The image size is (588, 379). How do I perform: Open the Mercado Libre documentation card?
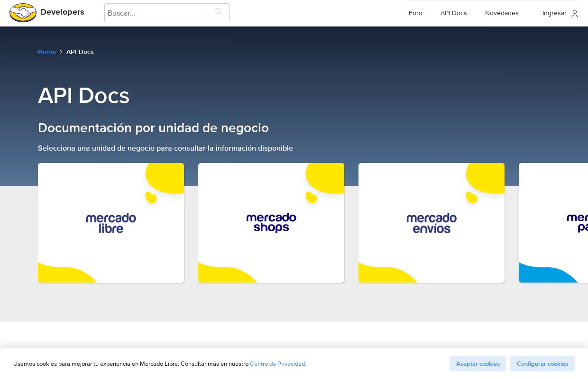pyautogui.click(x=111, y=223)
